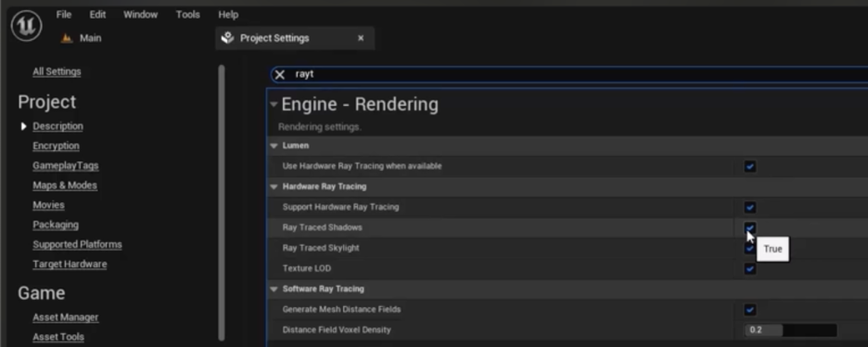
Task: Open the Description settings page
Action: point(58,126)
